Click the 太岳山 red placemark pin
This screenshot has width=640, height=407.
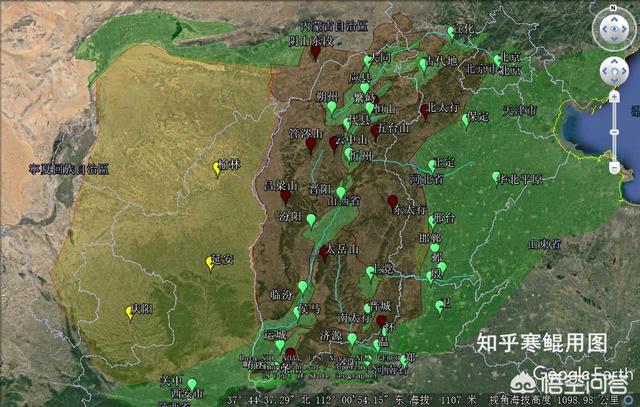324,254
